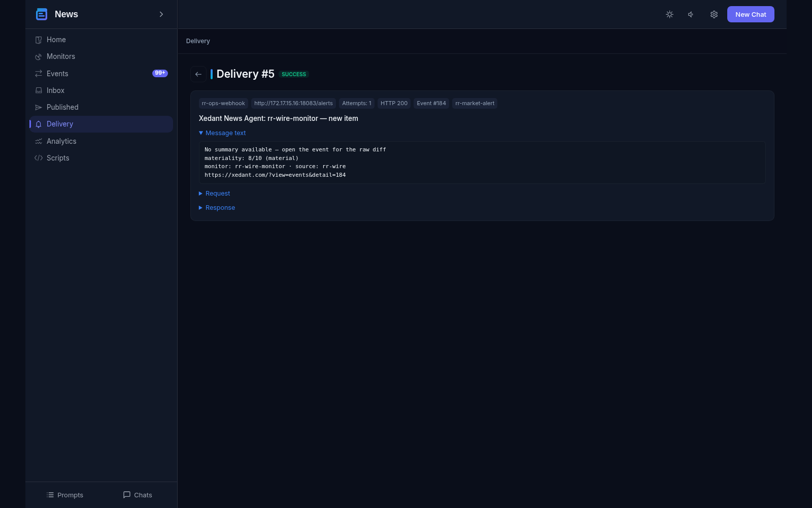Open the Monitors sidebar item
Image resolution: width=812 pixels, height=508 pixels.
(x=101, y=56)
